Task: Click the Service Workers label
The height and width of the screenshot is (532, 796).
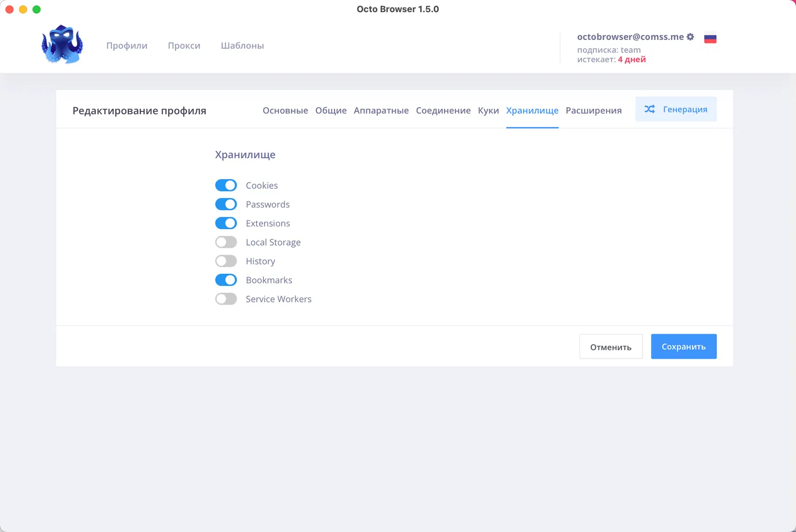Action: 279,299
